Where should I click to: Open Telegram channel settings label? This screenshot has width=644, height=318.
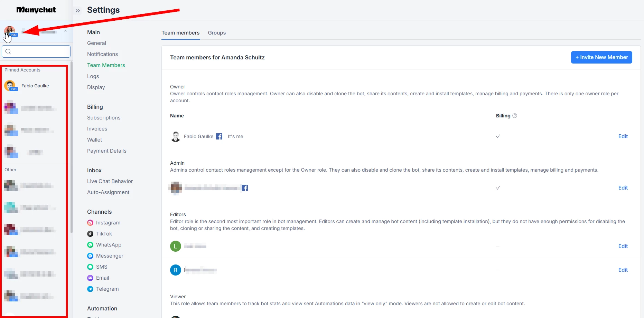click(107, 289)
